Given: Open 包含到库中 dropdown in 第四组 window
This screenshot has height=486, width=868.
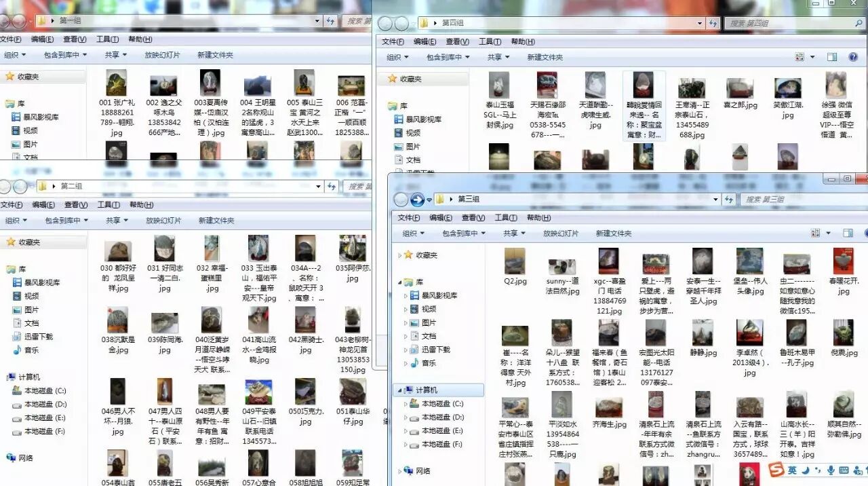Looking at the screenshot, I should coord(448,57).
